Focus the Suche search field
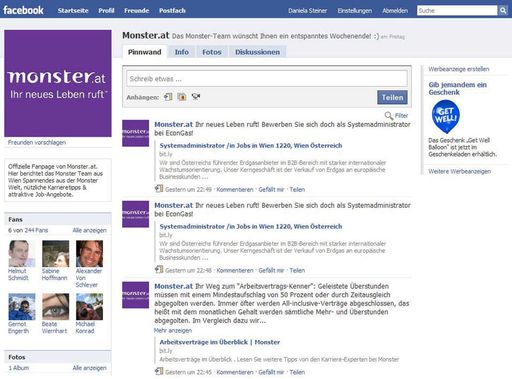 457,11
